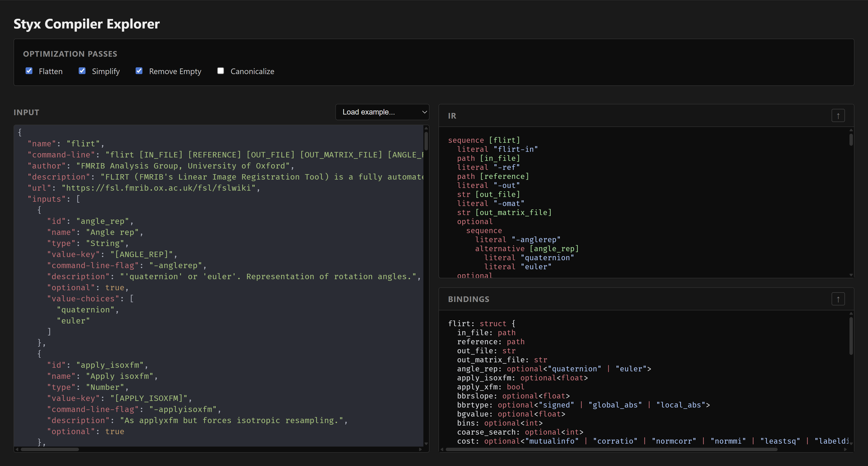This screenshot has width=868, height=466.
Task: Enable the Canonicalize optimization pass
Action: (221, 71)
